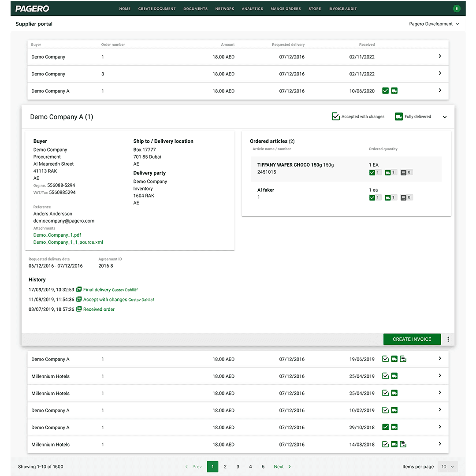The height and width of the screenshot is (476, 476).
Task: Click delivery truck icon in 10/06/2020 row
Action: click(394, 91)
